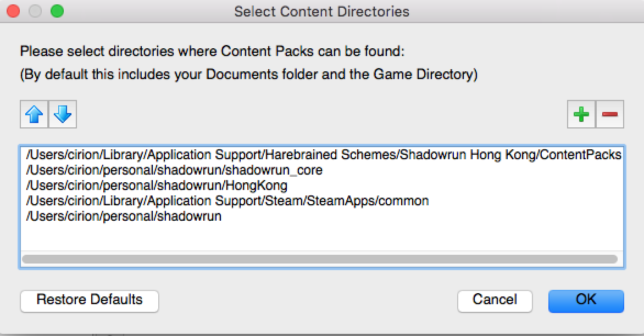Select the last /Users/cirion/personal/shadowrun entry
644x336 pixels.
(124, 216)
